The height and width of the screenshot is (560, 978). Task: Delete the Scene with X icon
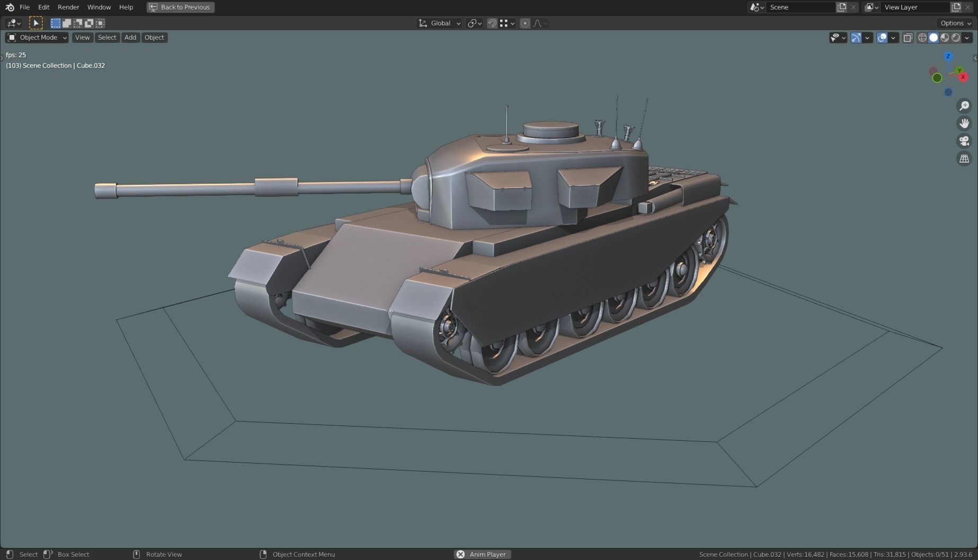(853, 7)
